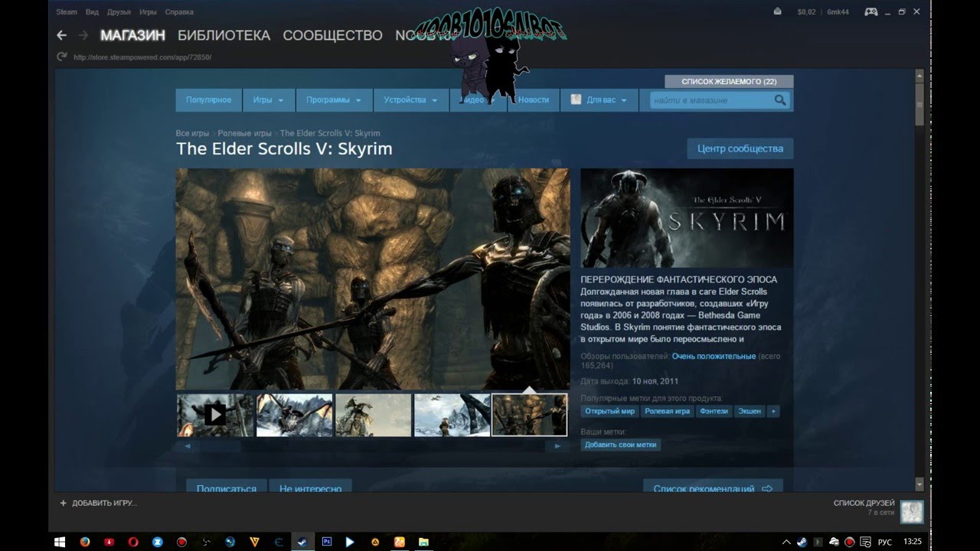Go to МАГАЗИН section
Viewport: 980px width, 551px height.
click(x=132, y=35)
